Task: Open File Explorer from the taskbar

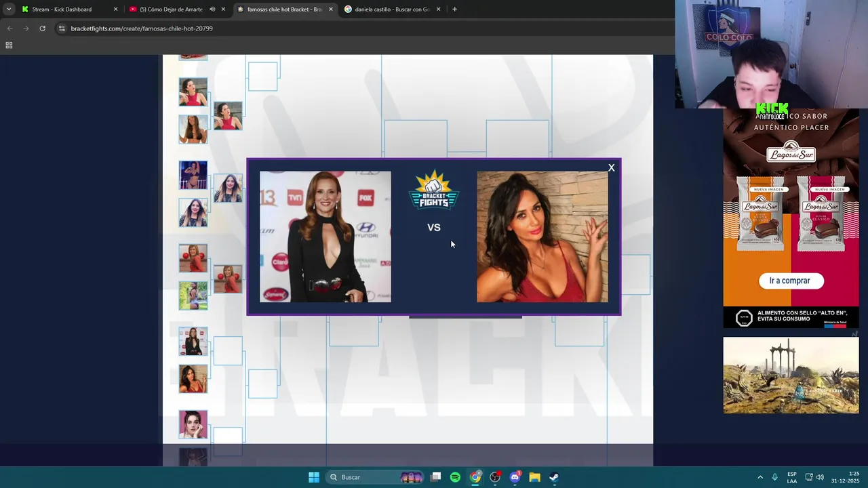Action: tap(534, 477)
